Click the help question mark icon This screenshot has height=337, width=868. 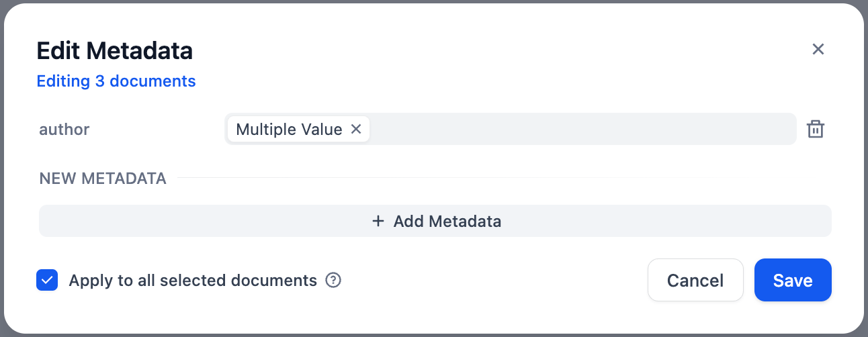coord(333,280)
